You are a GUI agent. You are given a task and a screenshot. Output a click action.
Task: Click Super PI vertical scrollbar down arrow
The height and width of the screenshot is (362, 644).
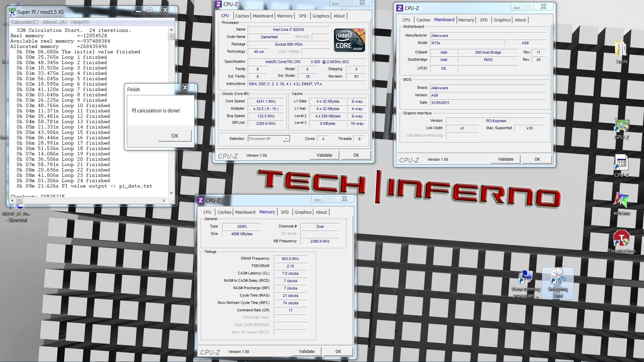[x=171, y=193]
